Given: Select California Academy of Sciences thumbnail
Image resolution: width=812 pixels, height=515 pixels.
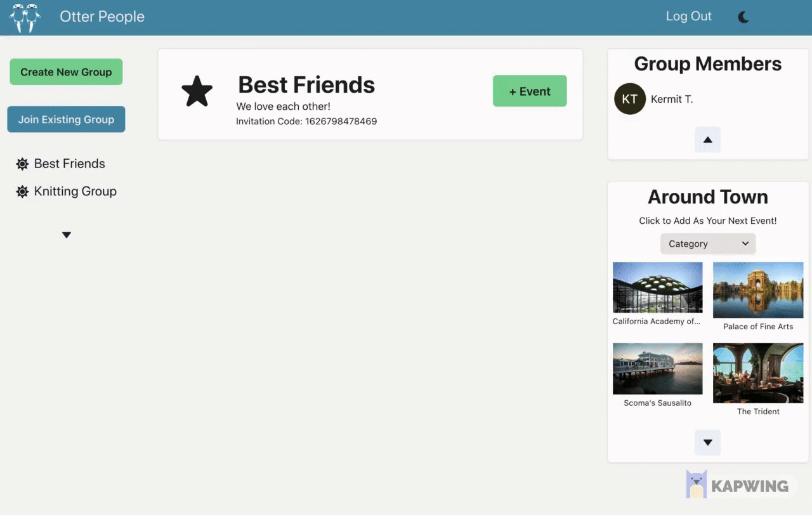Looking at the screenshot, I should (657, 287).
